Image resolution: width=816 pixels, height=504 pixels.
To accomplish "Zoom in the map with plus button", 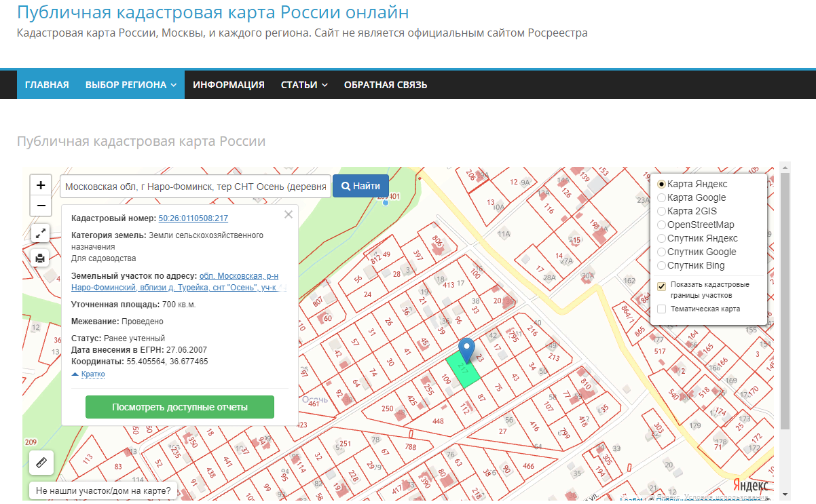I will coord(41,185).
